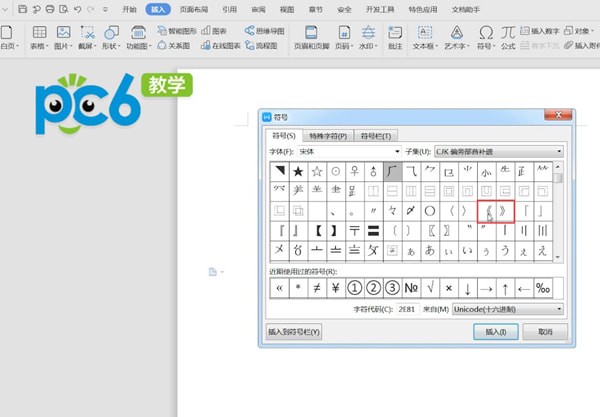Image resolution: width=600 pixels, height=417 pixels.
Task: Click the 智能图形 smart graphics button
Action: coord(177,31)
